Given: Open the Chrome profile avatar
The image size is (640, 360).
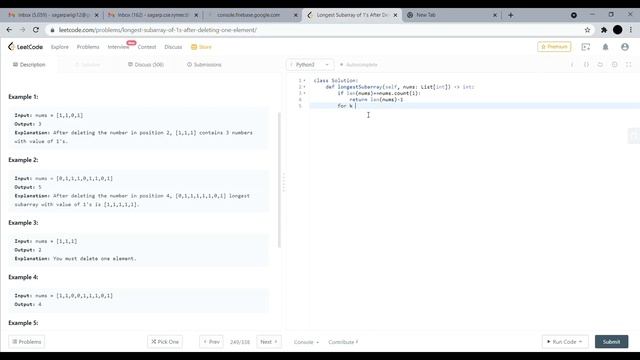Looking at the screenshot, I should point(618,30).
